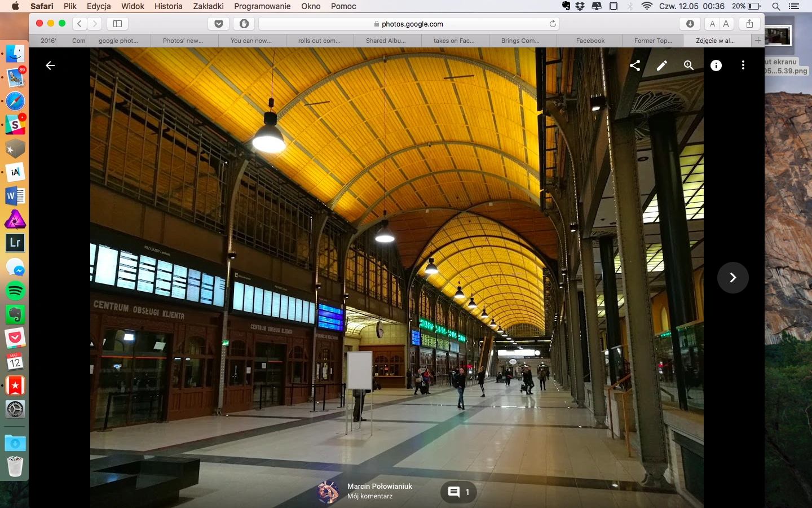
Task: Show photo info panel
Action: (716, 65)
